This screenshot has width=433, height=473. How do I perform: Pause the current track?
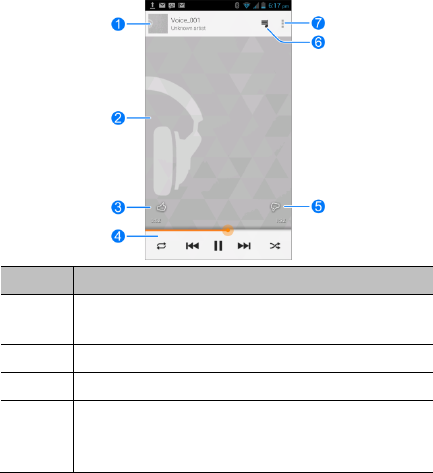coord(218,246)
